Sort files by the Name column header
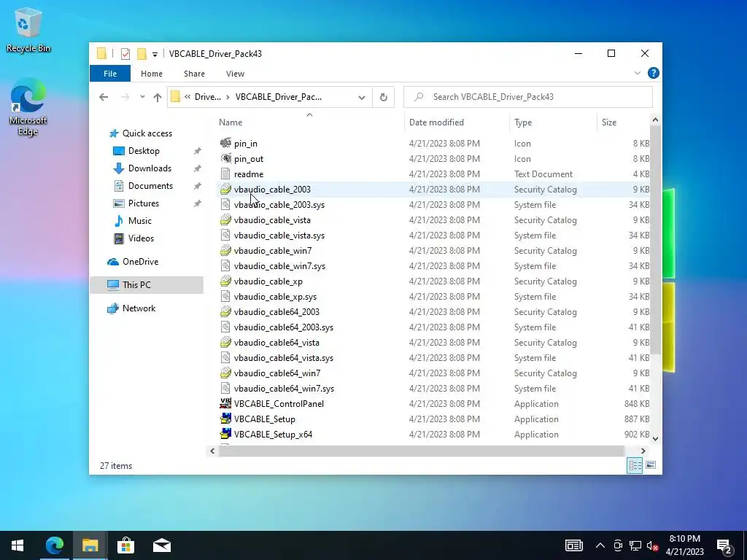The height and width of the screenshot is (560, 747). [231, 122]
